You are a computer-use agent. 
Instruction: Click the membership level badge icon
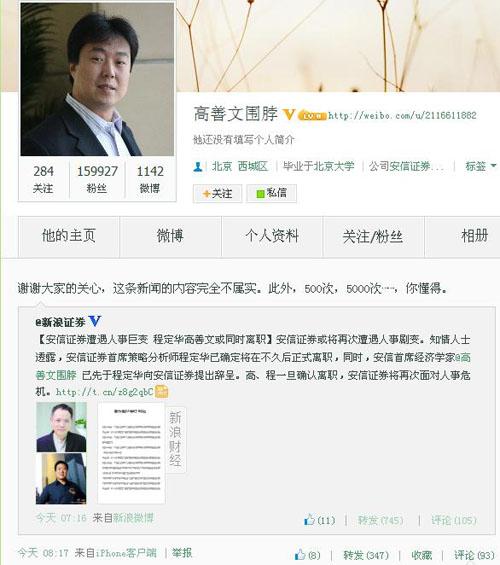tap(312, 115)
